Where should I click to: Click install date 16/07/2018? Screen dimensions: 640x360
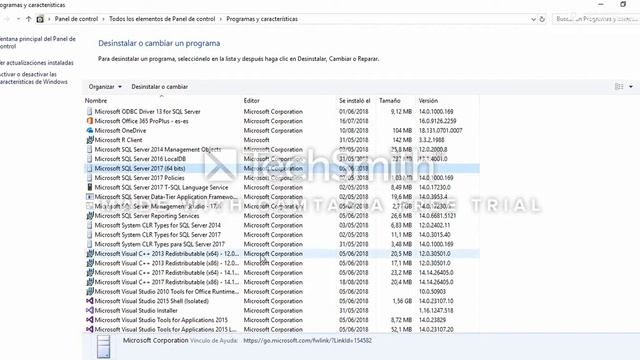tap(353, 121)
